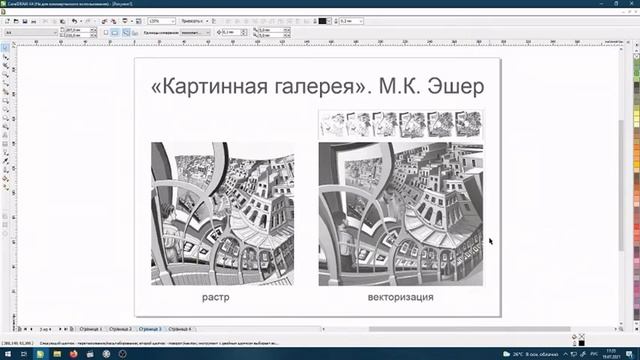640x360 pixels.
Task: Click the page width input field
Action: click(78, 30)
